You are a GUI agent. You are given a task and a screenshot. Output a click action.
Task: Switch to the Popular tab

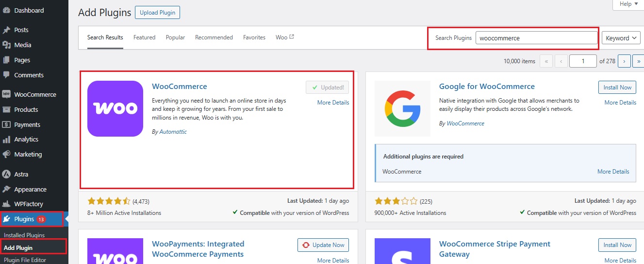[x=175, y=37]
